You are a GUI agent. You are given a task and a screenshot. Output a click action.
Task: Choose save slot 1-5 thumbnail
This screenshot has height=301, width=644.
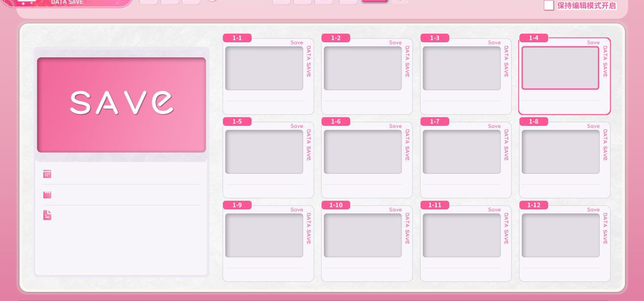click(264, 152)
